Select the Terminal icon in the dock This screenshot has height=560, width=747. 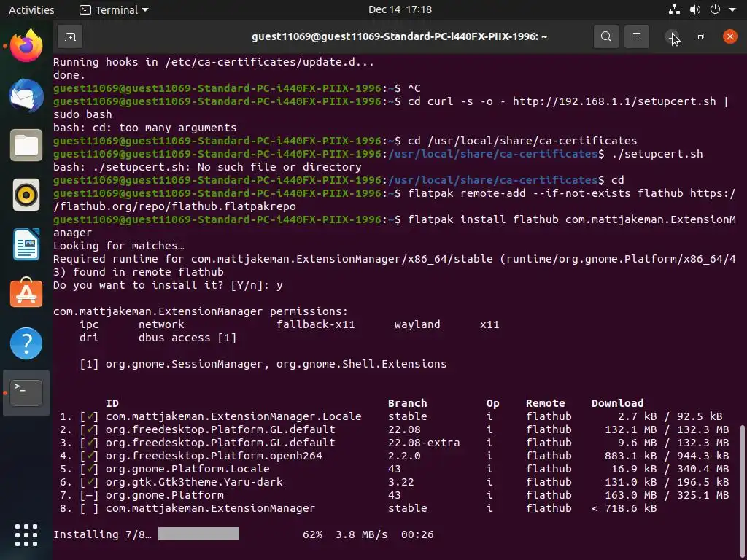(26, 393)
